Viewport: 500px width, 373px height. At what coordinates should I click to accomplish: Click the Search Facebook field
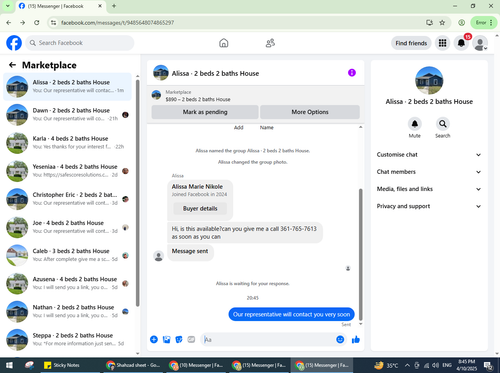pos(80,43)
